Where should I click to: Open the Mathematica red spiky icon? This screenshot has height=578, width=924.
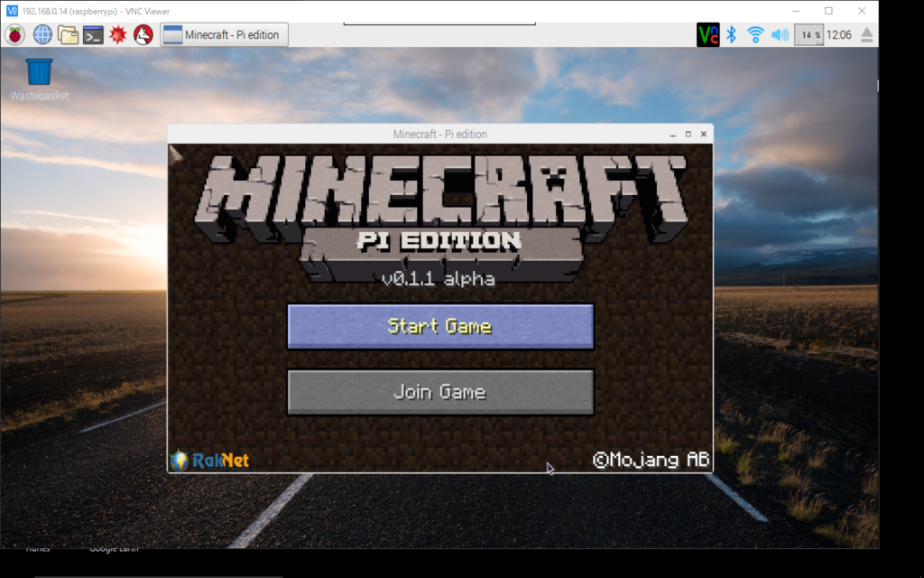(x=118, y=35)
